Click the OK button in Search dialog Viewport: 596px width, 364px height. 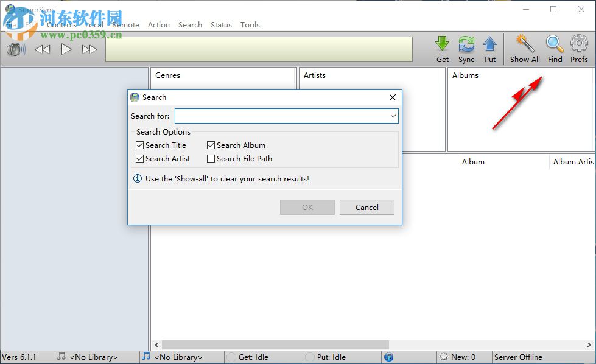tap(307, 207)
